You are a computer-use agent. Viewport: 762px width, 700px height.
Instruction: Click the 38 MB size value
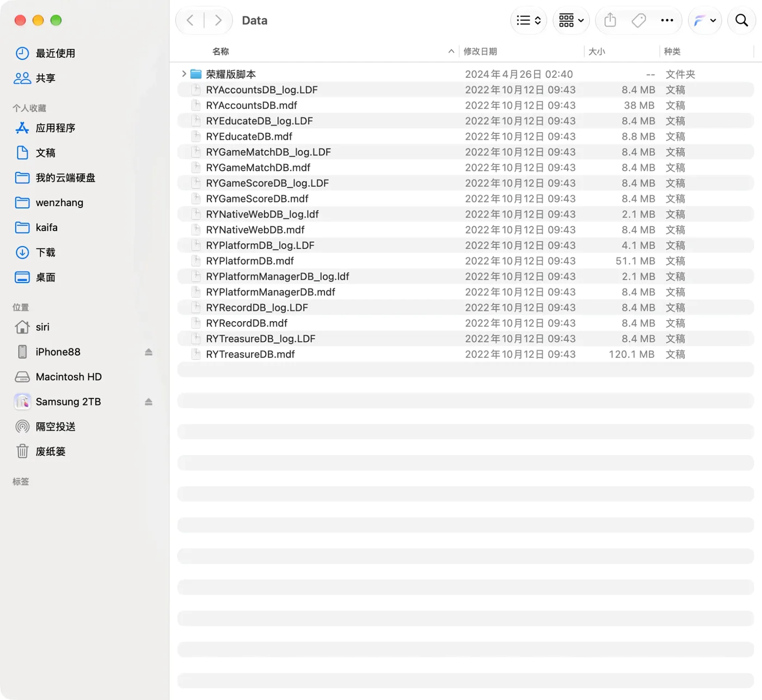point(639,105)
